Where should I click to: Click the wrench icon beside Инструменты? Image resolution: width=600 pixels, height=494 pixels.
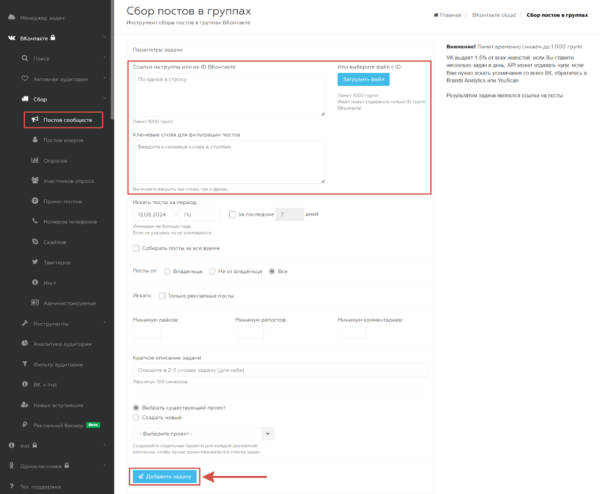[x=25, y=323]
